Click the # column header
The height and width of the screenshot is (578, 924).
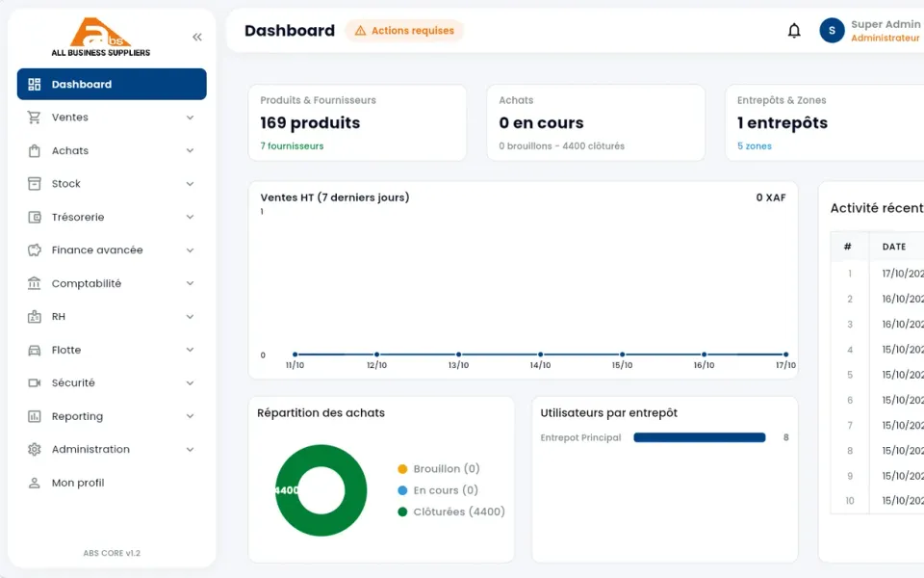click(x=847, y=248)
